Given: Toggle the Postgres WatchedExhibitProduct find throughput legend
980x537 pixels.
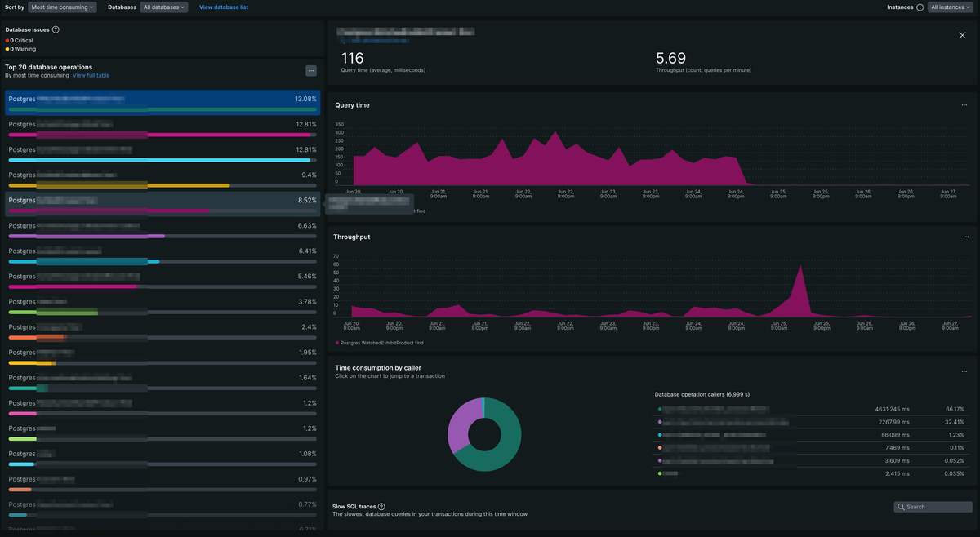Looking at the screenshot, I should coord(379,343).
